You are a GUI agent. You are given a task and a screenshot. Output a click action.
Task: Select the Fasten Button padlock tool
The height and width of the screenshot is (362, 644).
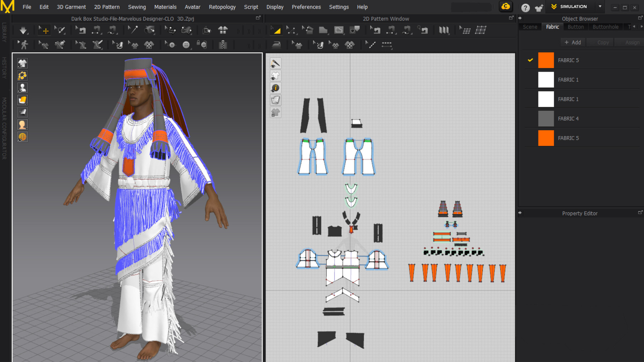[x=202, y=45]
